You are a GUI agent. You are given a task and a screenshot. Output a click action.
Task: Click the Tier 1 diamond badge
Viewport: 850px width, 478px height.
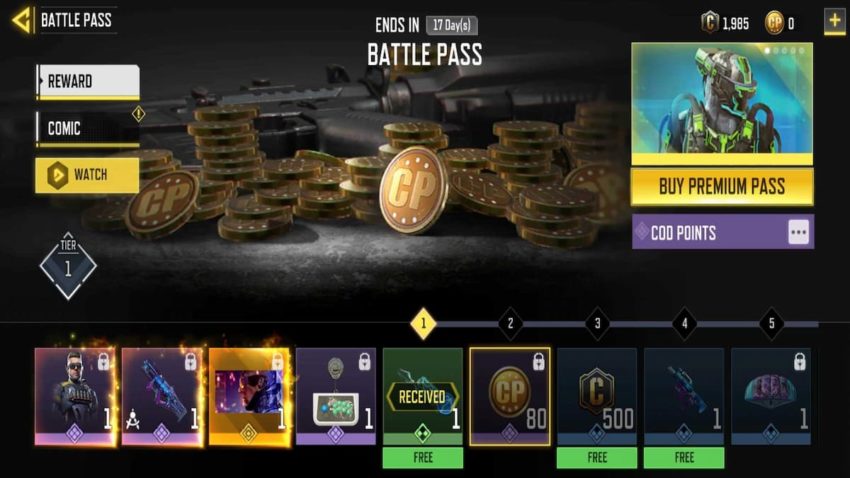[68, 266]
